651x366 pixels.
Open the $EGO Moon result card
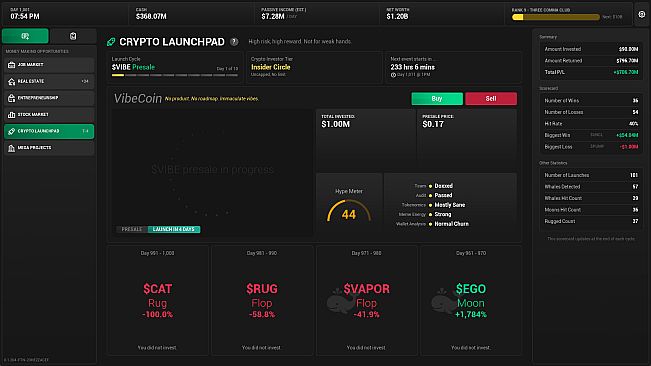pyautogui.click(x=471, y=300)
